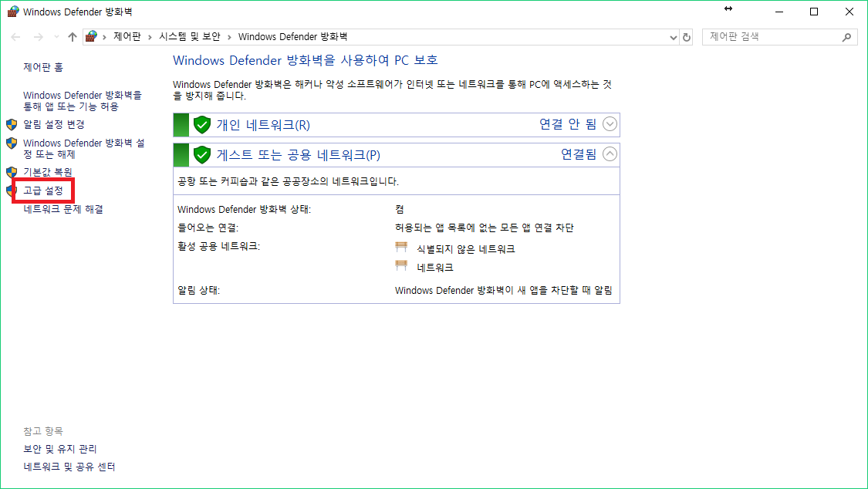This screenshot has height=489, width=868.
Task: Select 시스템 및 보안 in the breadcrumb path
Action: (x=189, y=37)
